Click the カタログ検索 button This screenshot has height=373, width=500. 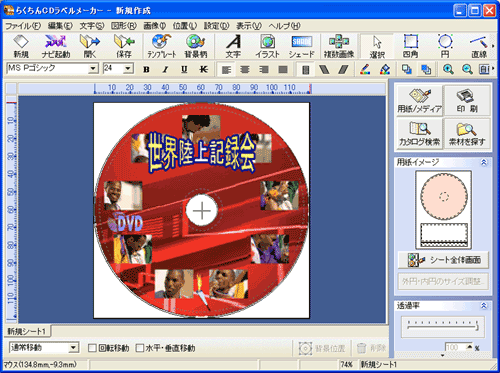pos(419,134)
